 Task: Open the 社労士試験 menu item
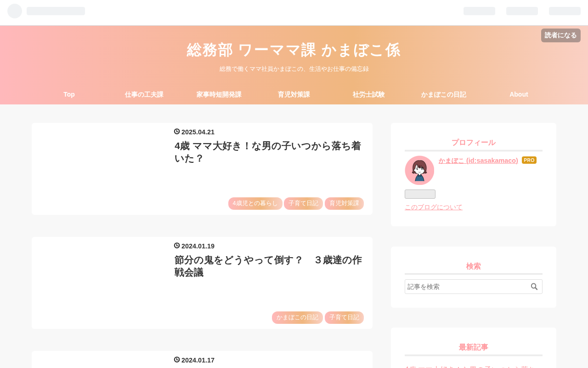point(369,94)
